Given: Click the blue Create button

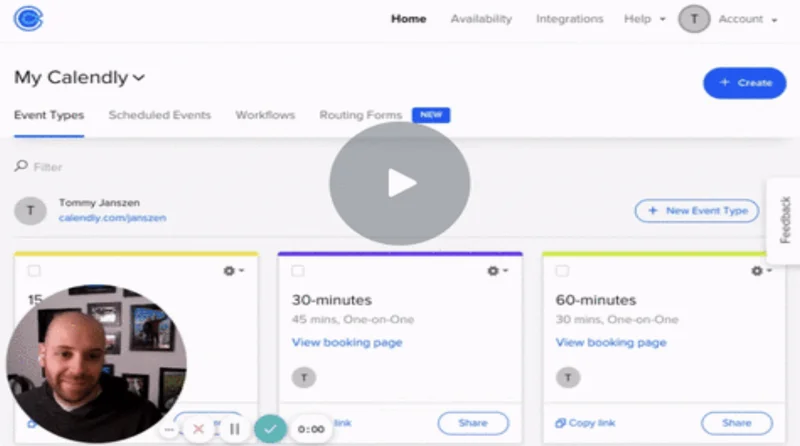Looking at the screenshot, I should point(744,83).
